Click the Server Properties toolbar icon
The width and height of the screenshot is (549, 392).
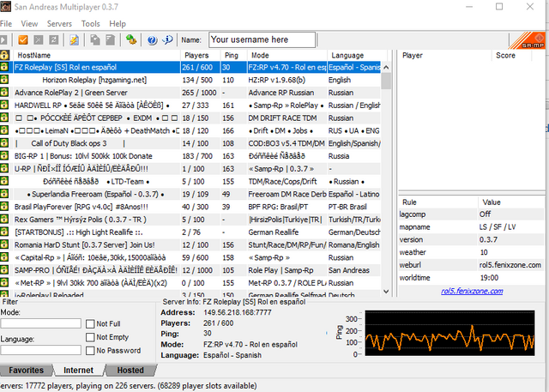pyautogui.click(x=111, y=40)
